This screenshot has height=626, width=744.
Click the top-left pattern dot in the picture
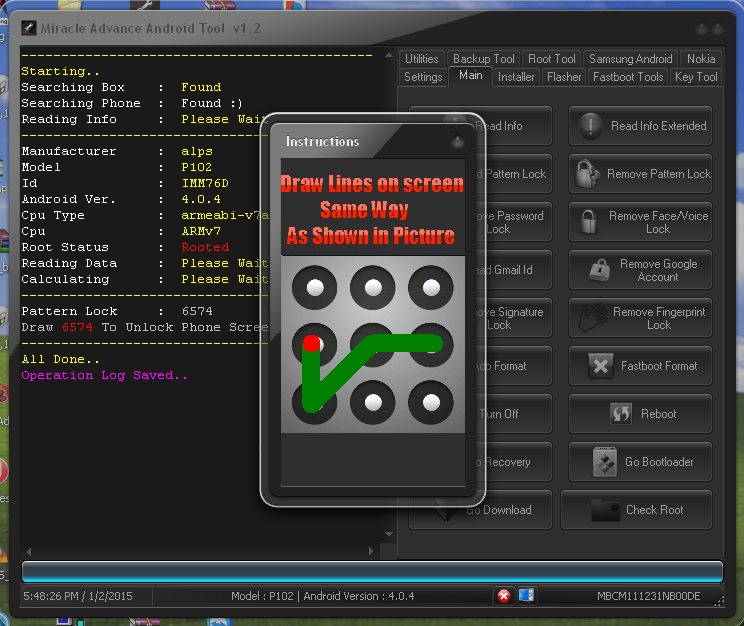pyautogui.click(x=315, y=287)
